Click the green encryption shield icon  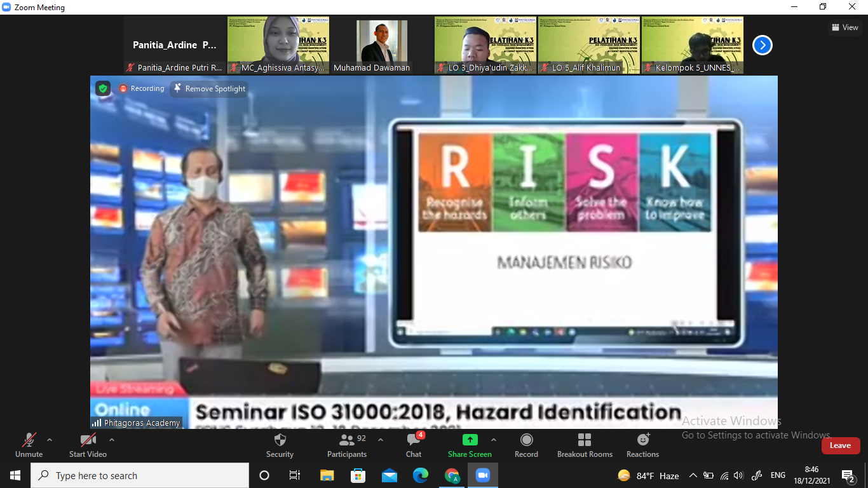click(103, 88)
